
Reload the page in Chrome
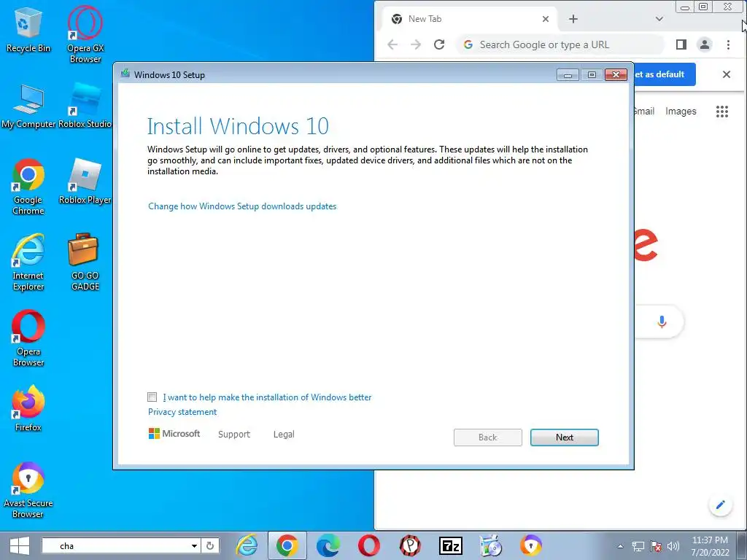coord(439,44)
